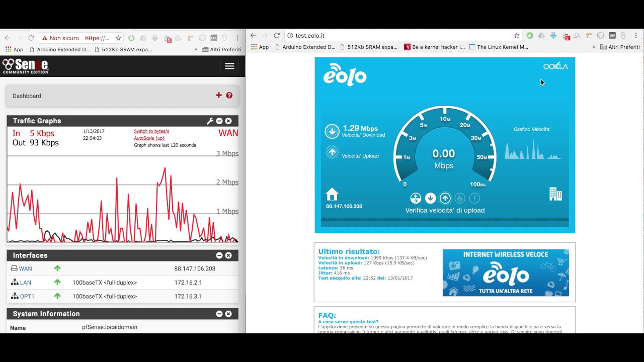
Task: Click blue download extension in eolo window
Action: (553, 36)
